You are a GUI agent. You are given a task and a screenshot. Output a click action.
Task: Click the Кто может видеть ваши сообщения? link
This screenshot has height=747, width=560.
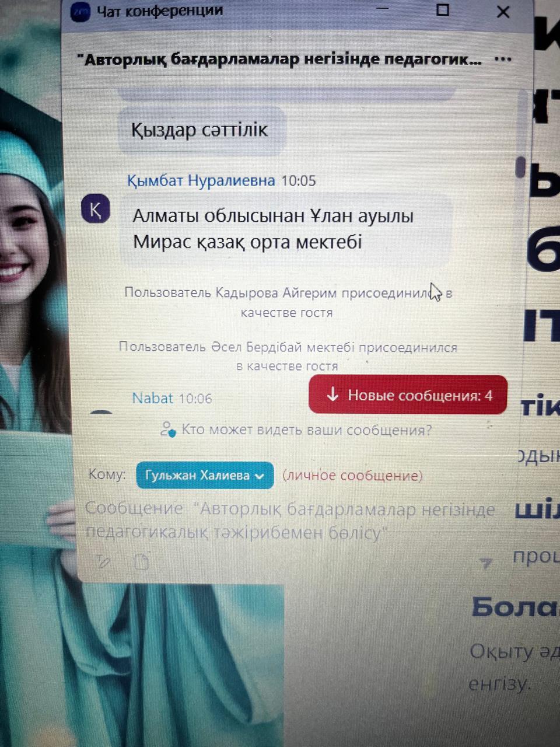pyautogui.click(x=307, y=430)
